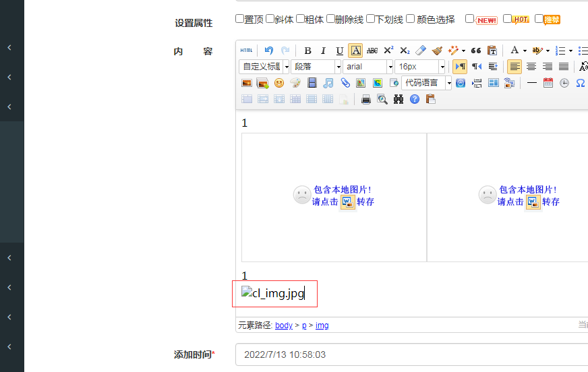Tick the 删除线 checkbox
Viewport: 588px width, 372px height.
tap(331, 19)
